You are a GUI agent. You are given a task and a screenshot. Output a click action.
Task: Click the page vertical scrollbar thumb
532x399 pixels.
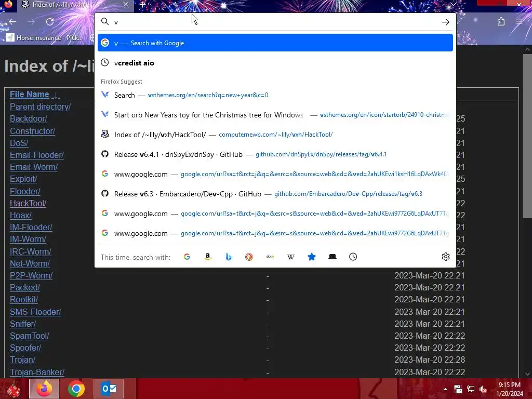[528, 136]
